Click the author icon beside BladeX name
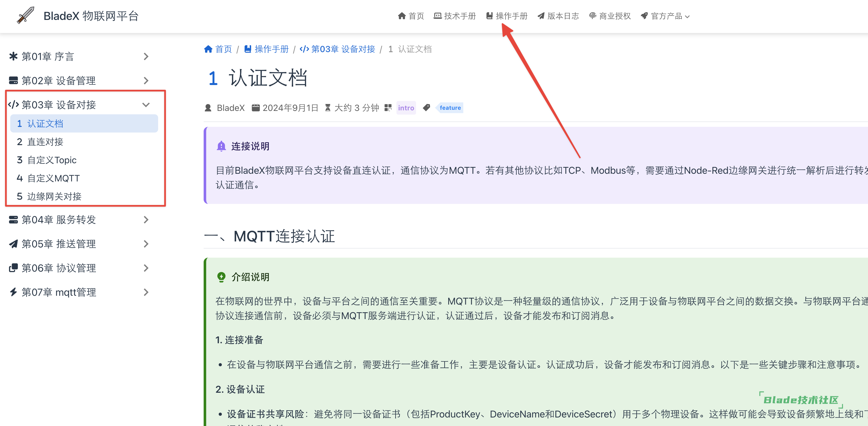The width and height of the screenshot is (868, 426). click(x=208, y=107)
